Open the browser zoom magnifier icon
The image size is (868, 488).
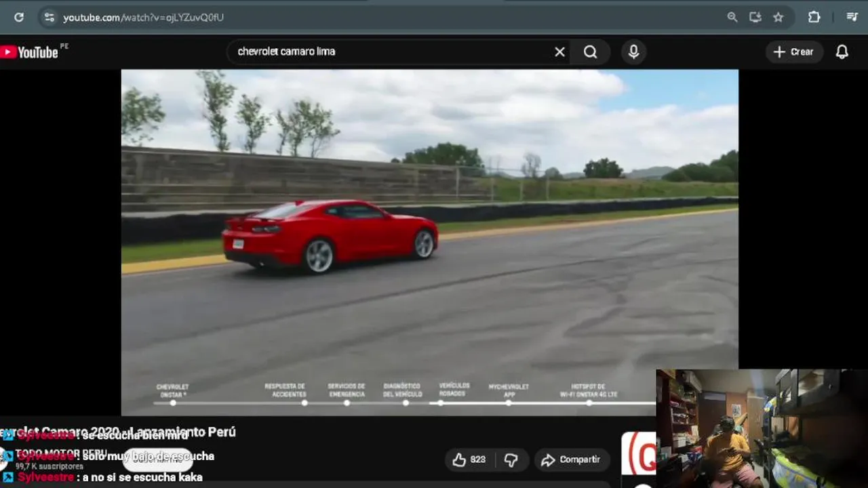click(732, 17)
